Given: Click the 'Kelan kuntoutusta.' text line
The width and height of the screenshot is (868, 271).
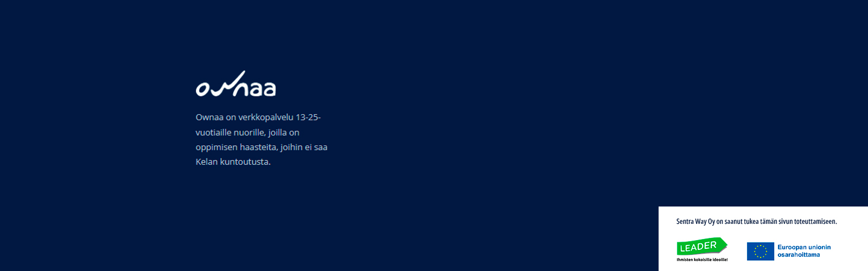Looking at the screenshot, I should click(x=233, y=162).
